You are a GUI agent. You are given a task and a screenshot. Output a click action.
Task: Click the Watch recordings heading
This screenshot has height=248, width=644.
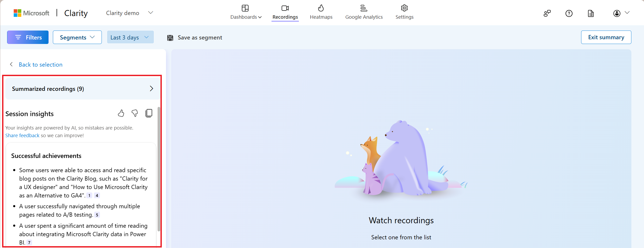click(x=401, y=220)
